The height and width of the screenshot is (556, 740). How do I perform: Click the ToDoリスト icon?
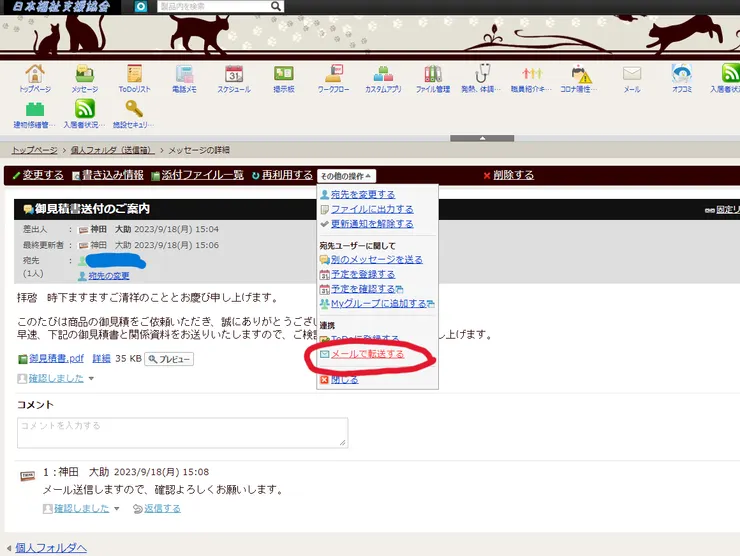135,74
